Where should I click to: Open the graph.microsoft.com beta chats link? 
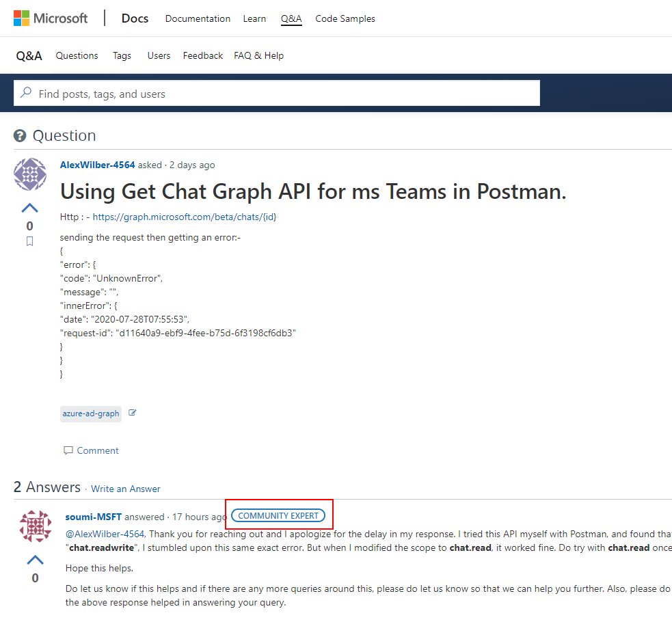pos(185,217)
